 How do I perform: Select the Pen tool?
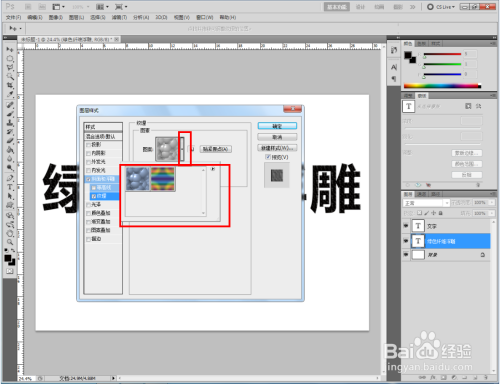10,178
